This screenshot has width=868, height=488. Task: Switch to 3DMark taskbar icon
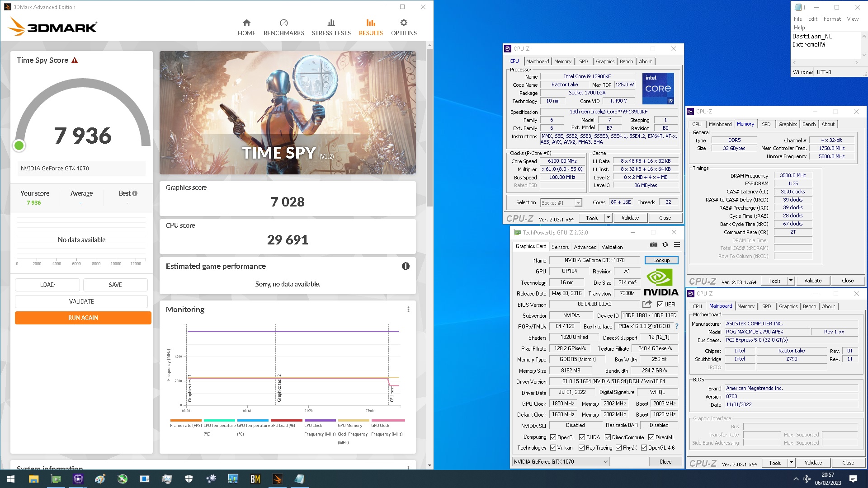pyautogui.click(x=278, y=479)
